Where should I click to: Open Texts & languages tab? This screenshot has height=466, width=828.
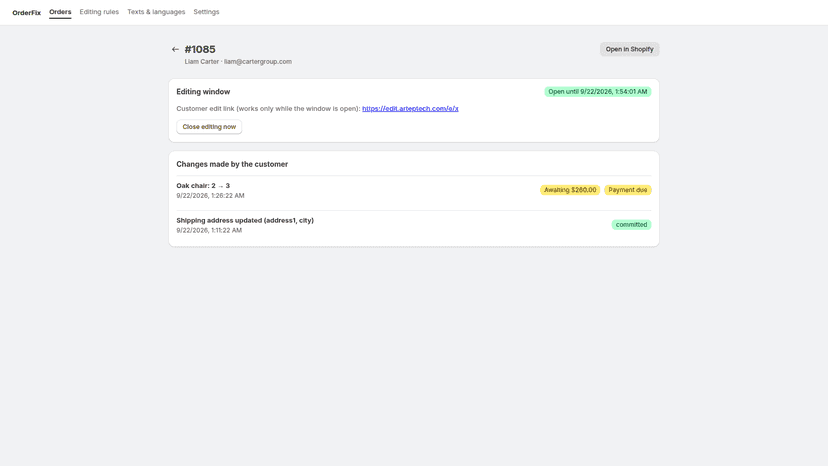point(156,12)
